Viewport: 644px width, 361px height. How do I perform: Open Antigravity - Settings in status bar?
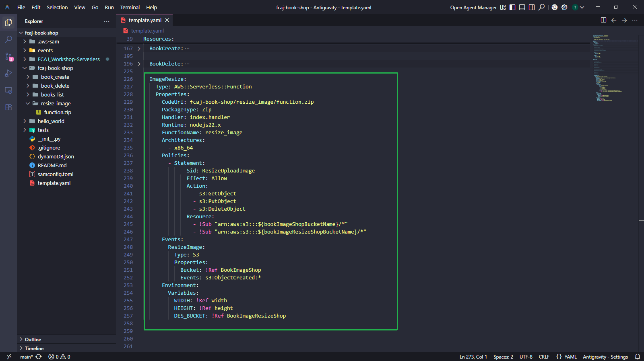605,357
